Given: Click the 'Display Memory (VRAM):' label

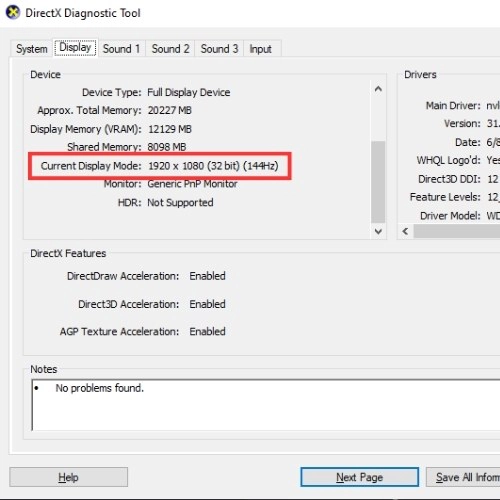Looking at the screenshot, I should click(86, 129).
